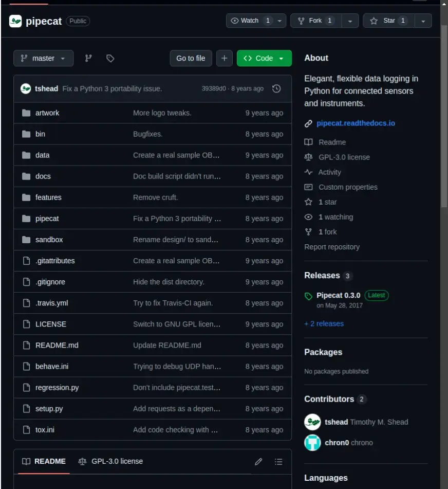Open chron0 contributor avatar
448x489 pixels.
[x=312, y=443]
